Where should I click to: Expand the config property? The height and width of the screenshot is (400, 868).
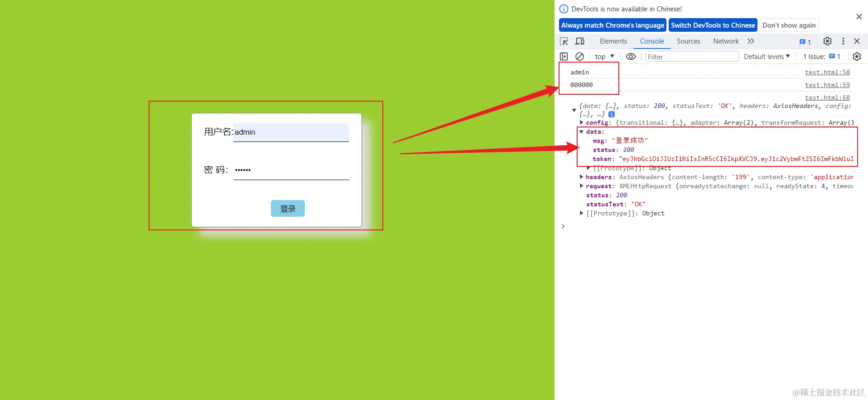tap(582, 122)
